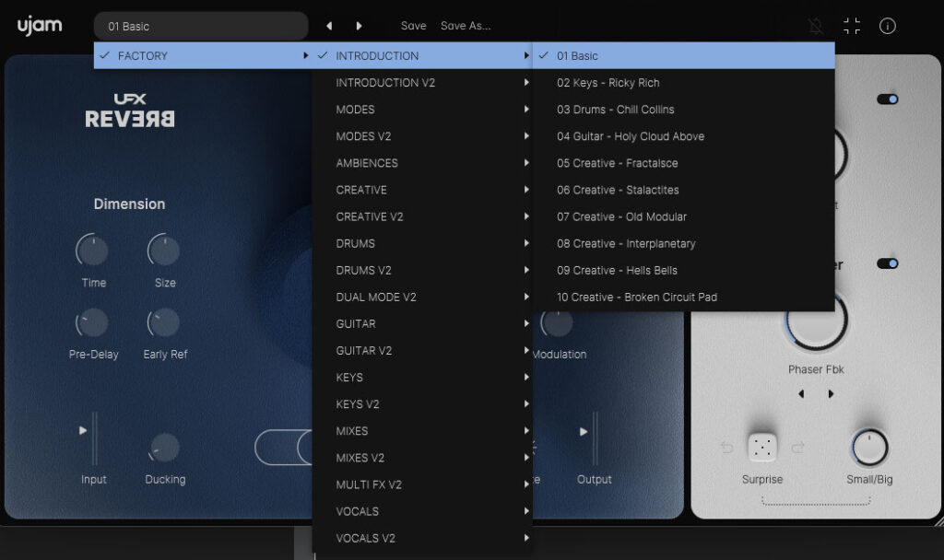The height and width of the screenshot is (560, 944).
Task: Open the 01 Basic preset dropdown
Action: click(200, 27)
